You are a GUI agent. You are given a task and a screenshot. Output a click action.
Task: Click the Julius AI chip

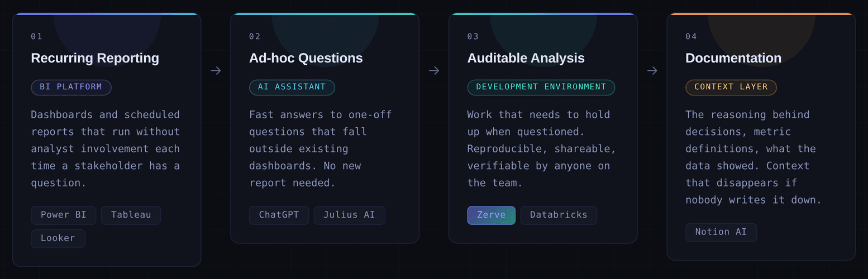pos(349,215)
